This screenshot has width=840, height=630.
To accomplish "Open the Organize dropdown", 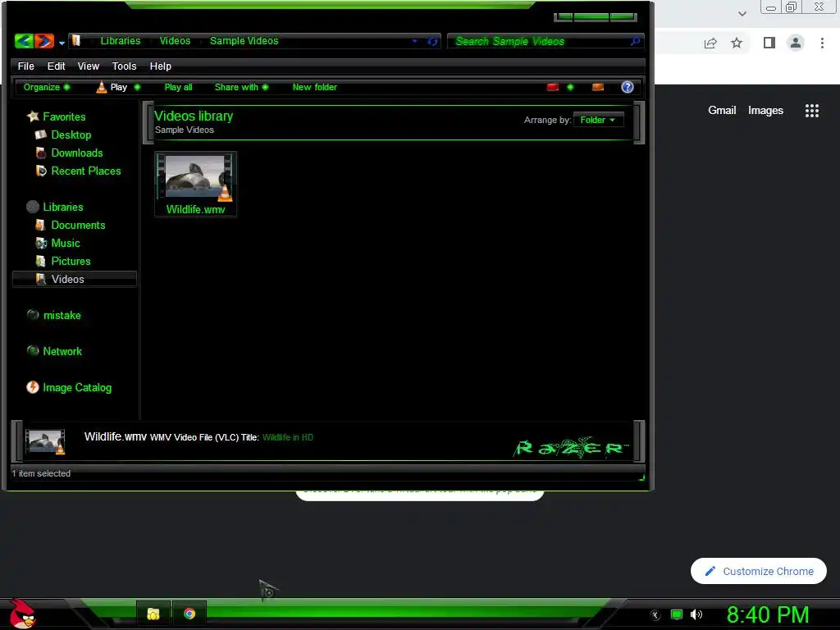I will 47,87.
